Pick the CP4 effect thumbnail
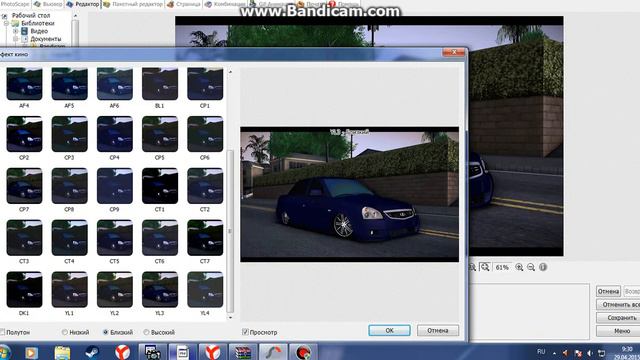 point(115,134)
